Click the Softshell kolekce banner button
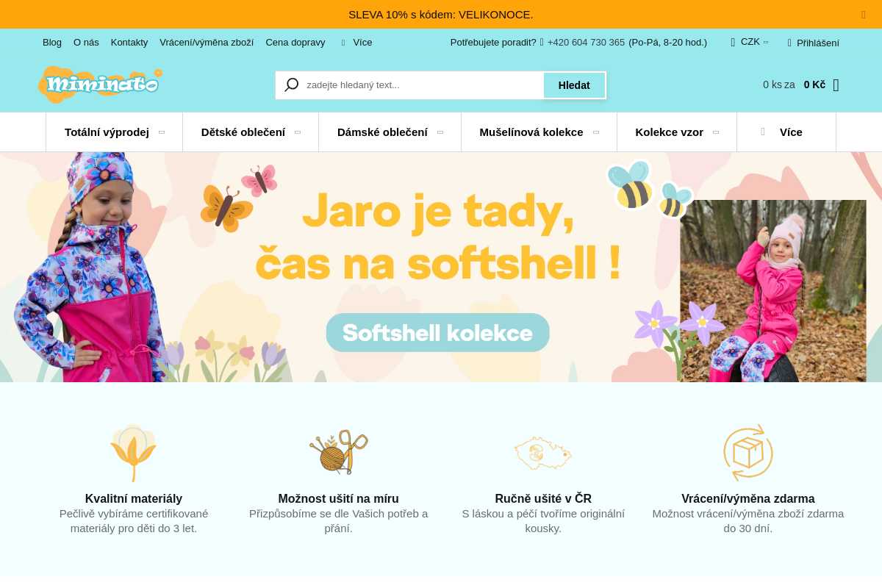Screen dimensions: 882x588 pyautogui.click(x=438, y=332)
